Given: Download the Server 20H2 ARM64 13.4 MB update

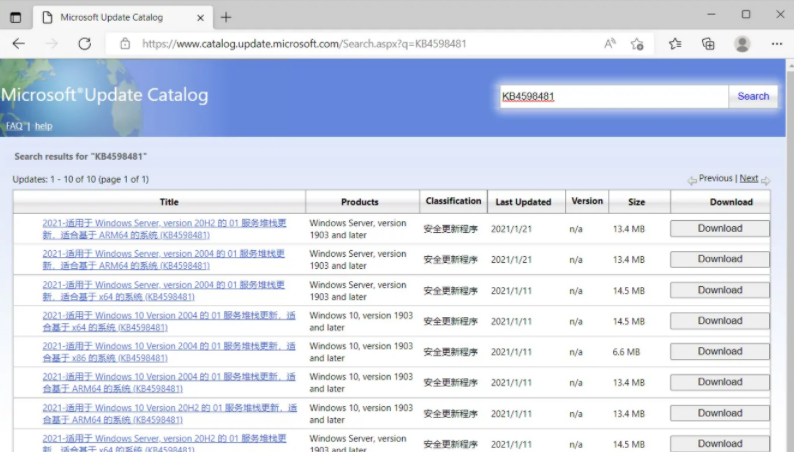Looking at the screenshot, I should (720, 228).
